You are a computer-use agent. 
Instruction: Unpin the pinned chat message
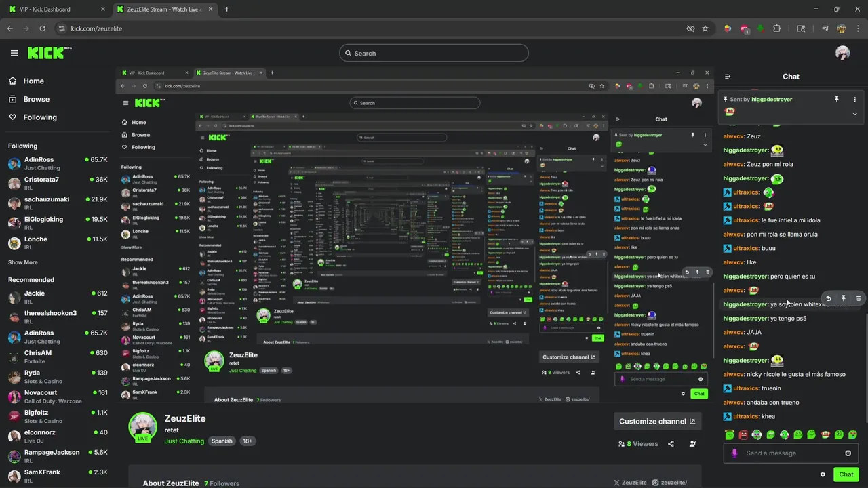coord(836,99)
